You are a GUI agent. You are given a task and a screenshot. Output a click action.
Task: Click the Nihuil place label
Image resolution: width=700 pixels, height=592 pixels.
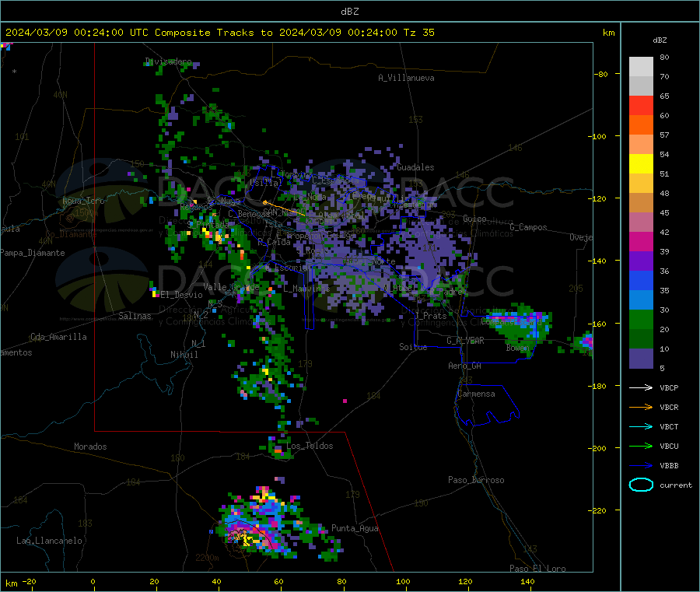click(184, 355)
